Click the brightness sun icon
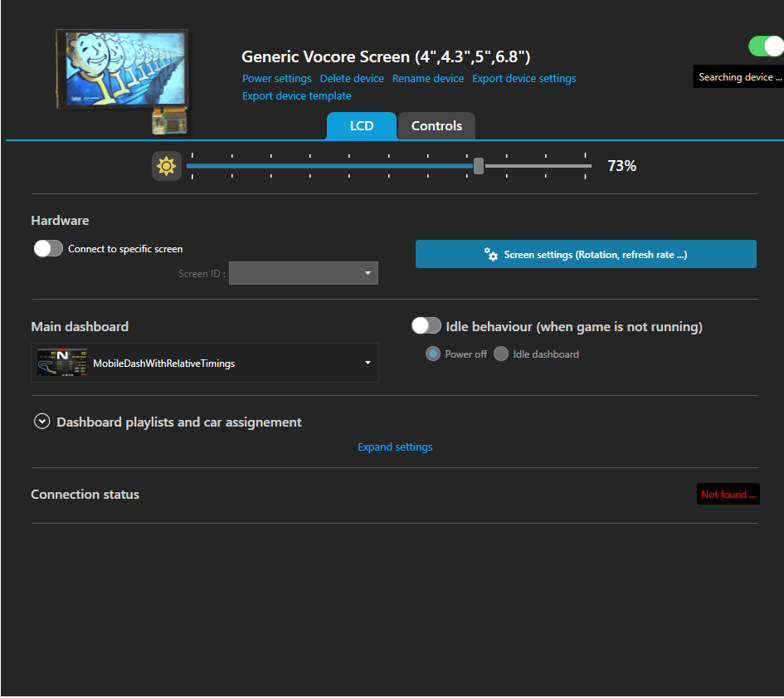 point(166,166)
